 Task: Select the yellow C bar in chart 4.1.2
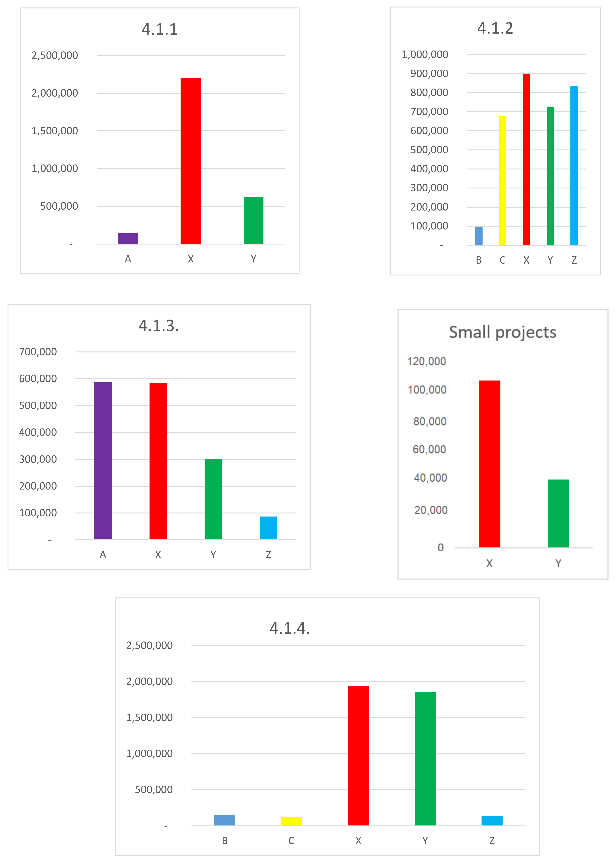coord(502,180)
